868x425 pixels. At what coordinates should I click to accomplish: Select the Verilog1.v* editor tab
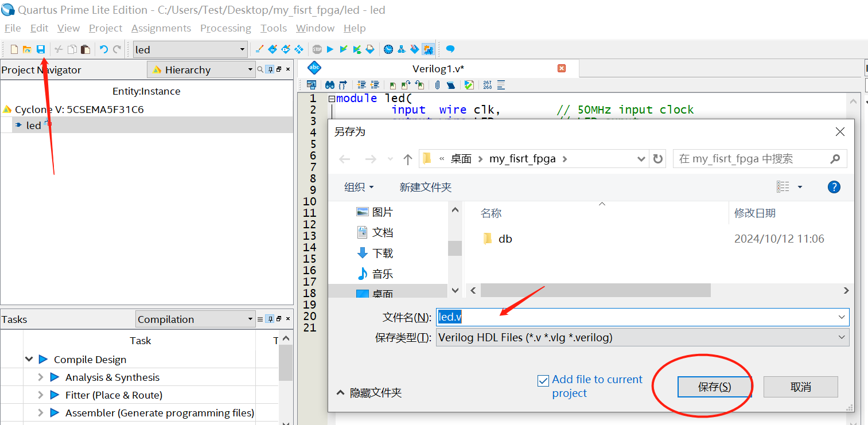point(438,69)
